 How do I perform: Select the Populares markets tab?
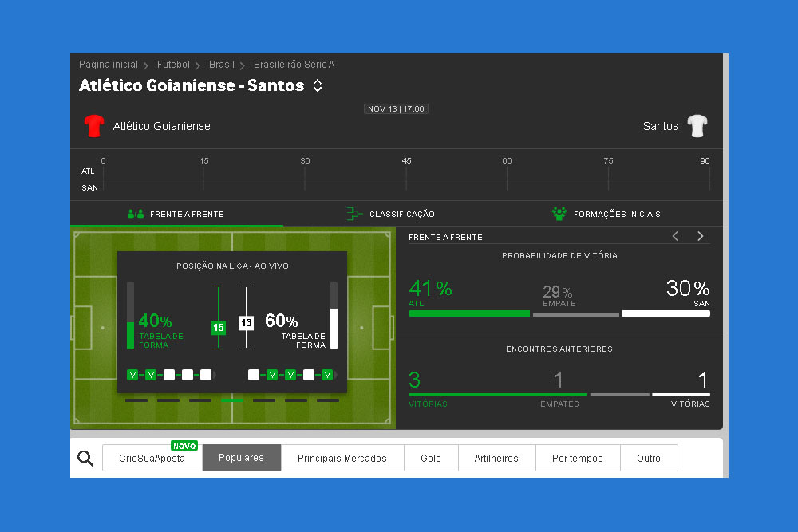point(241,458)
